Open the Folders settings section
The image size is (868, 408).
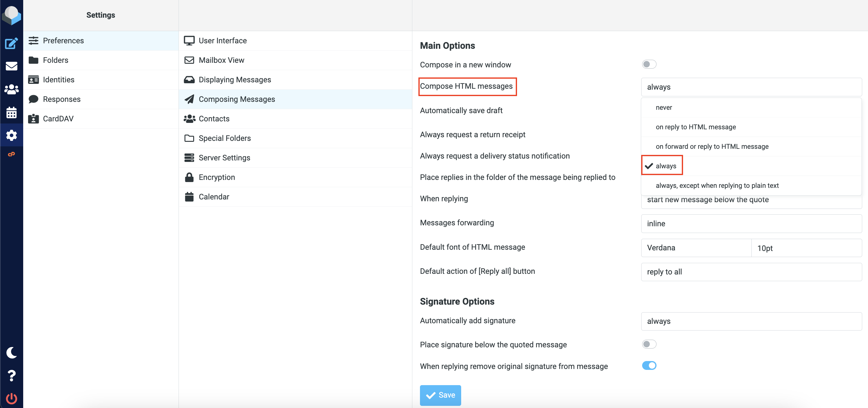(x=101, y=60)
